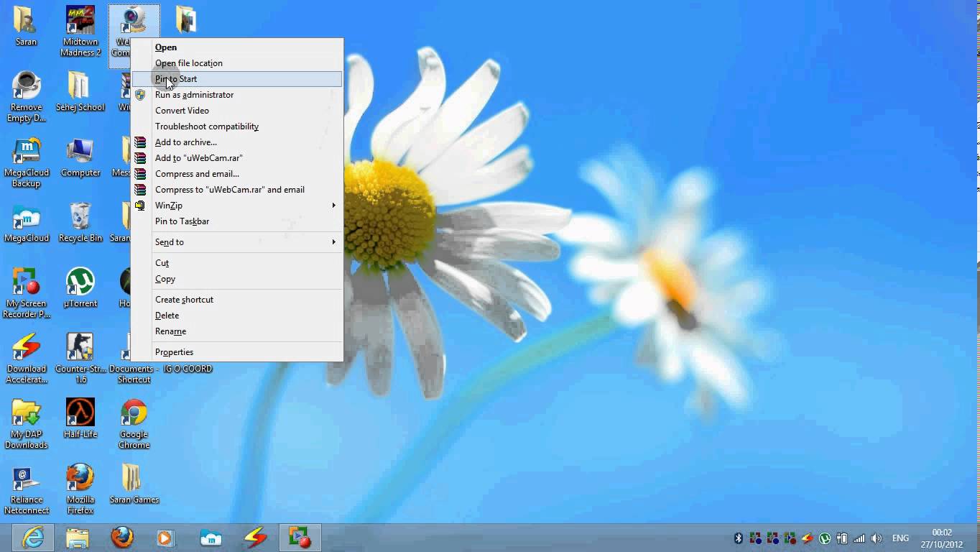
Task: Select the MegaCloud Backup desktop icon
Action: tap(27, 162)
